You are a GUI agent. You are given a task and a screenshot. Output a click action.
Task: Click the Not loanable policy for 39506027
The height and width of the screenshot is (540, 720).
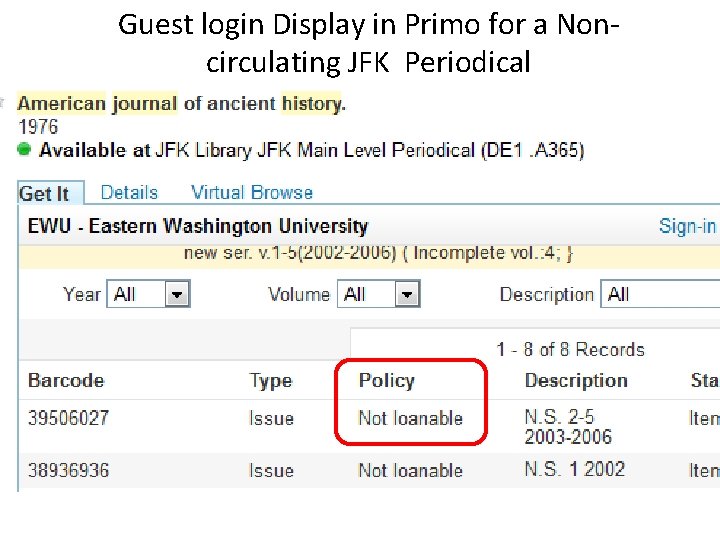click(411, 418)
